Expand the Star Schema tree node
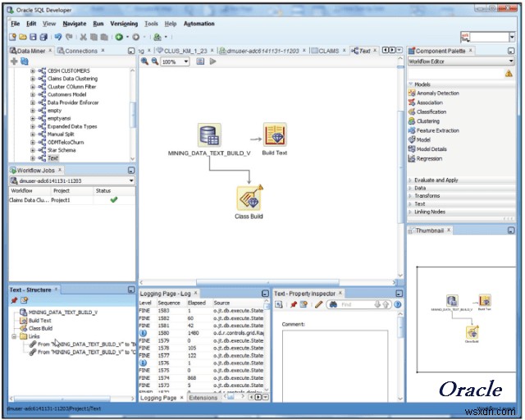525x420 pixels. click(33, 150)
